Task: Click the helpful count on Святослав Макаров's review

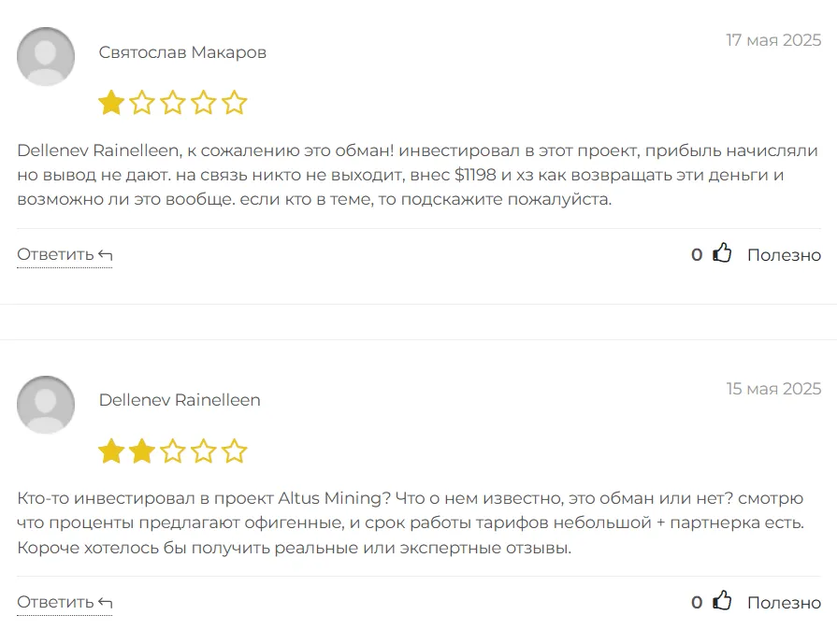Action: 697,255
